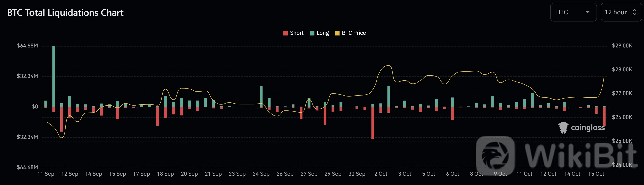The width and height of the screenshot is (644, 185).
Task: Click the red Short legend swatch
Action: tap(285, 33)
